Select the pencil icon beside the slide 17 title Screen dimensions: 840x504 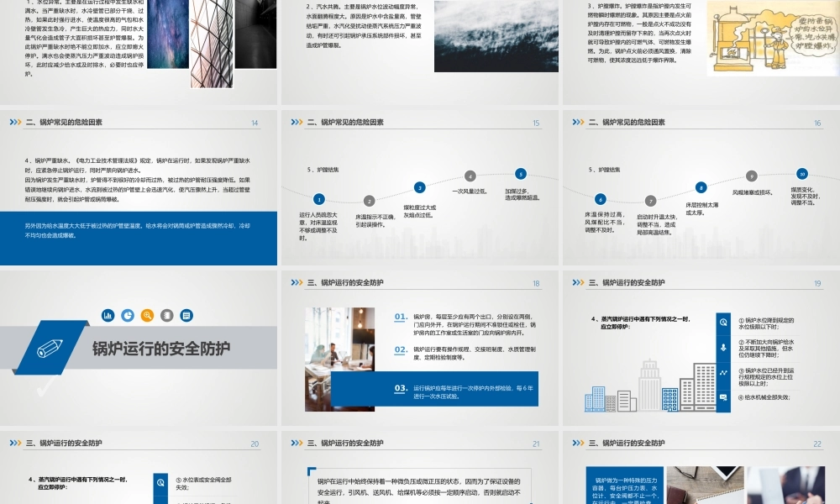click(x=50, y=348)
